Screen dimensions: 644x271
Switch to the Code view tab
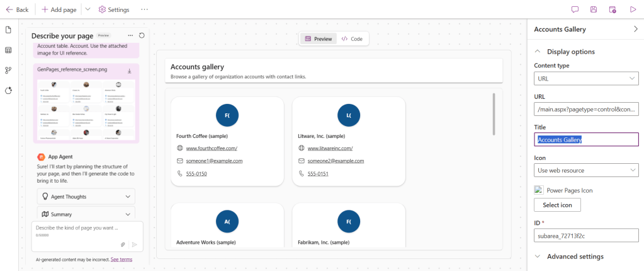coord(352,39)
